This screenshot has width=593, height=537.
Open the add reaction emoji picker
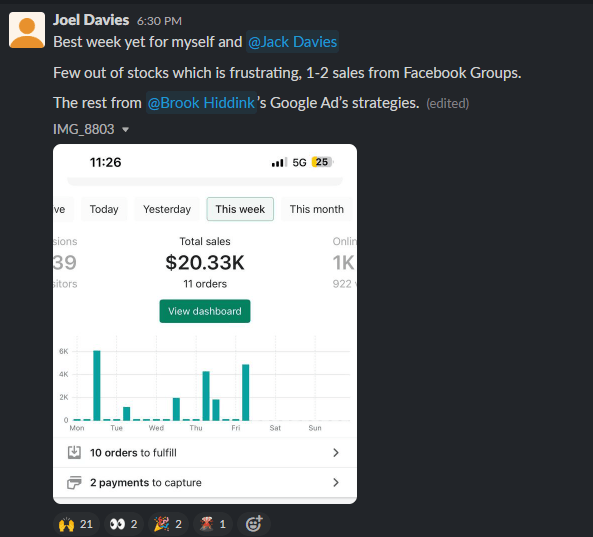point(254,524)
